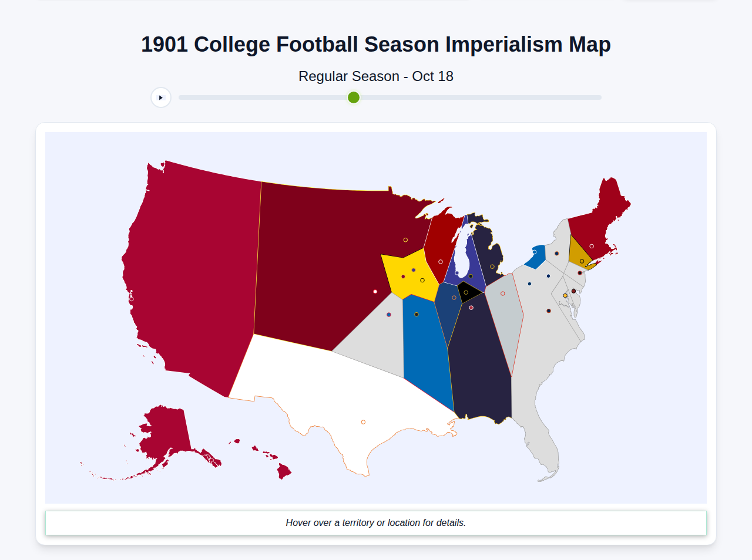This screenshot has height=560, width=752.
Task: Click the purple marker inside the yellow star territory
Action: point(414,269)
